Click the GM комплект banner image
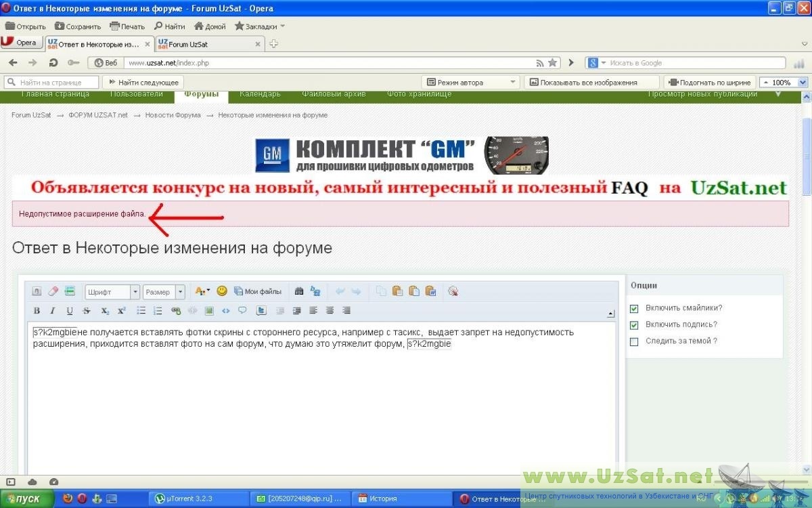 coord(402,155)
